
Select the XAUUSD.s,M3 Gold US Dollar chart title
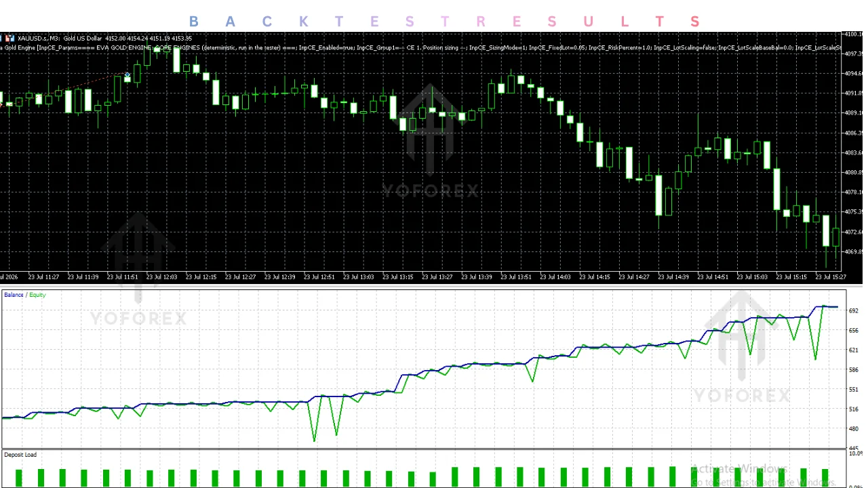tap(60, 39)
